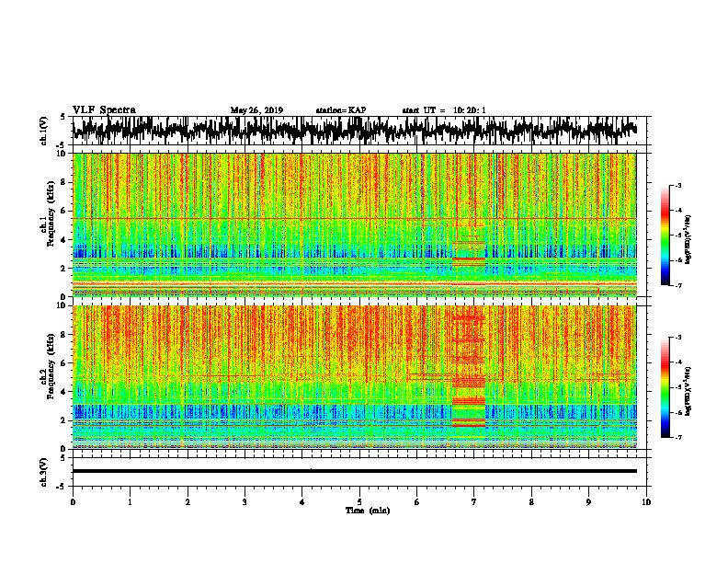Screen dimensions: 728x563
Task: Click the ch.1 color bar log(PSD) unit label
Action: 688,240
